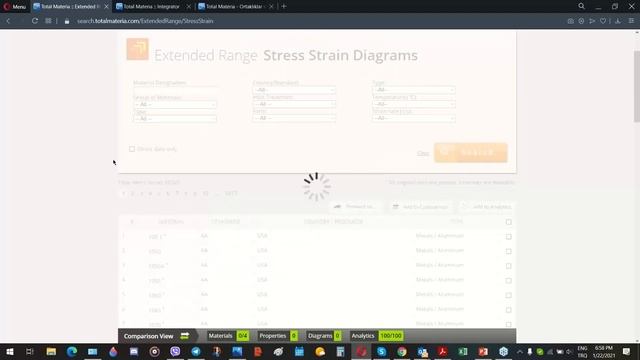Open Calculator from the taskbar
640x360 pixels.
(x=340, y=351)
